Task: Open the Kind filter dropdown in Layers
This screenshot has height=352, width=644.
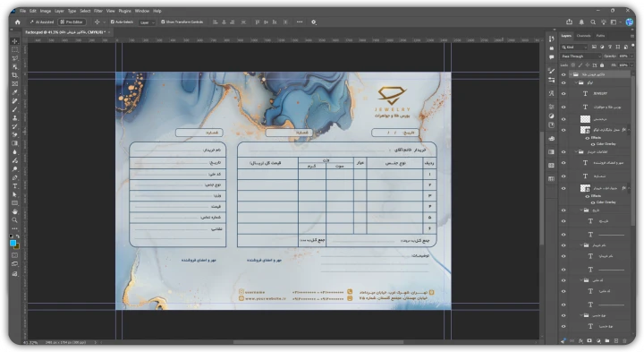Action: pos(574,47)
